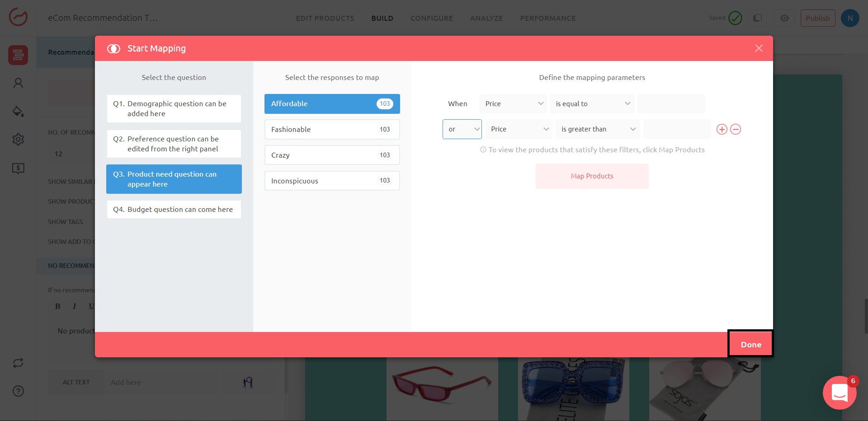Open second row Price attribute dropdown
The width and height of the screenshot is (868, 421).
(519, 129)
